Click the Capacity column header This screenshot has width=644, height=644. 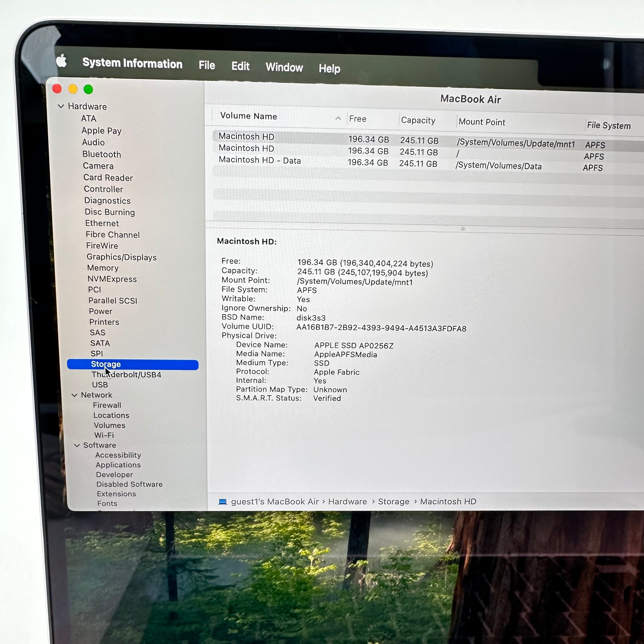pyautogui.click(x=418, y=120)
